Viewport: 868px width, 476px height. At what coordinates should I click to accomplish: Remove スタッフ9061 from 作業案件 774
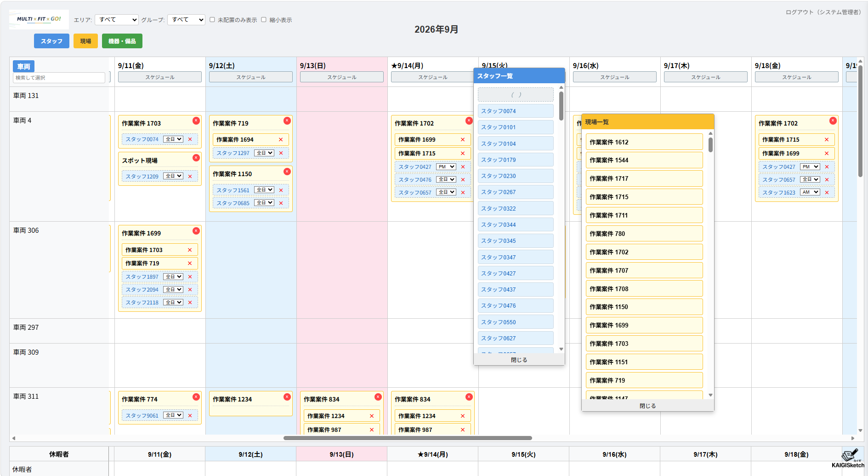tap(190, 416)
